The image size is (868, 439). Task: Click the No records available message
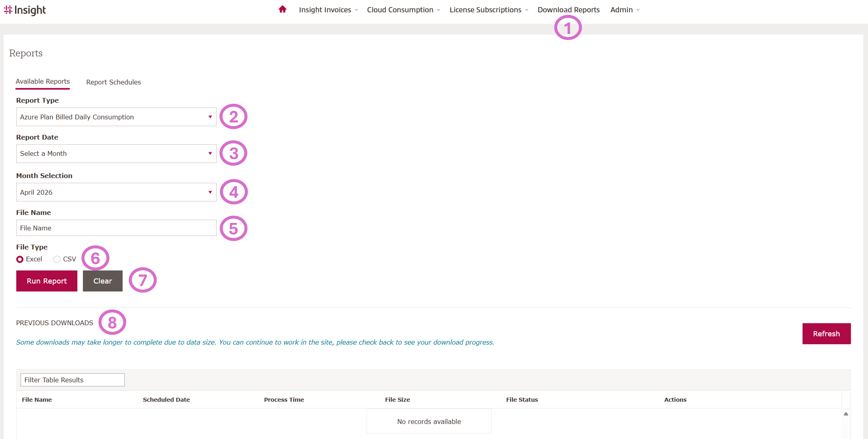429,422
